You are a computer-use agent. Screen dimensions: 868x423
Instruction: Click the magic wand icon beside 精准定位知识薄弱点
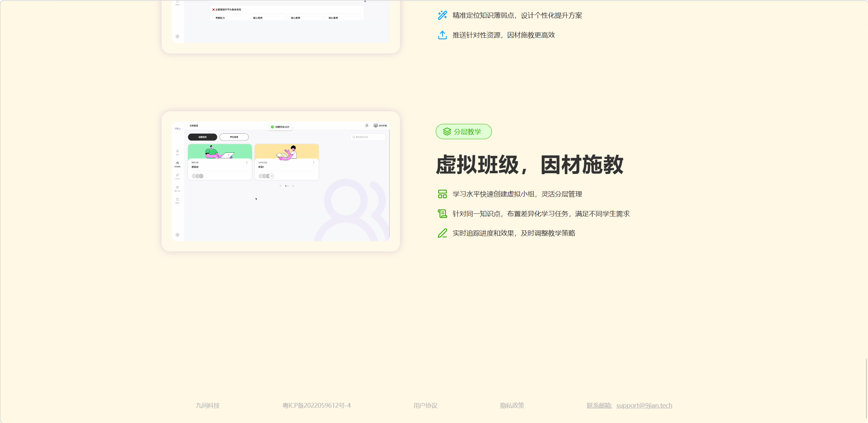click(x=442, y=15)
